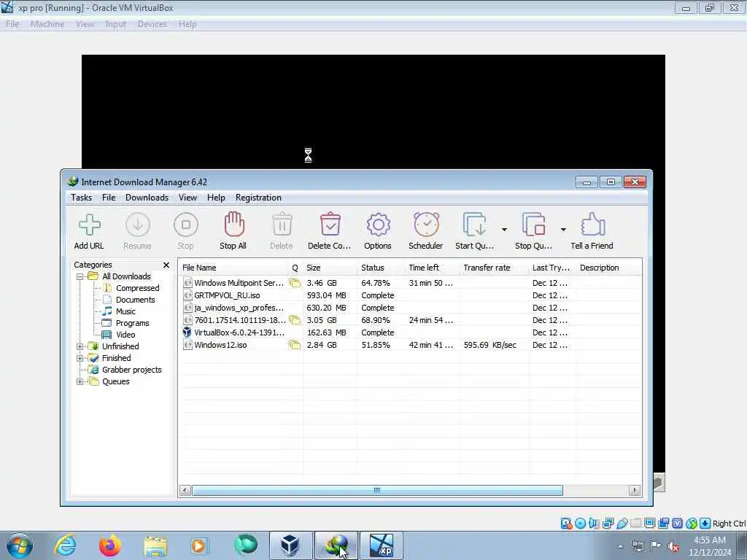Click queue icon of Windows12.iso row
747x560 pixels.
pos(295,345)
